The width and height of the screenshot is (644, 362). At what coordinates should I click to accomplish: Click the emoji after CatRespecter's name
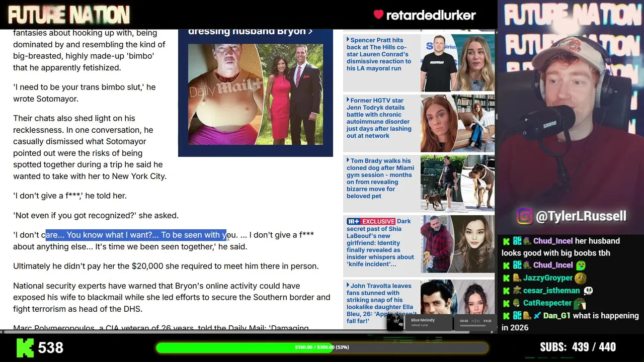pos(580,303)
